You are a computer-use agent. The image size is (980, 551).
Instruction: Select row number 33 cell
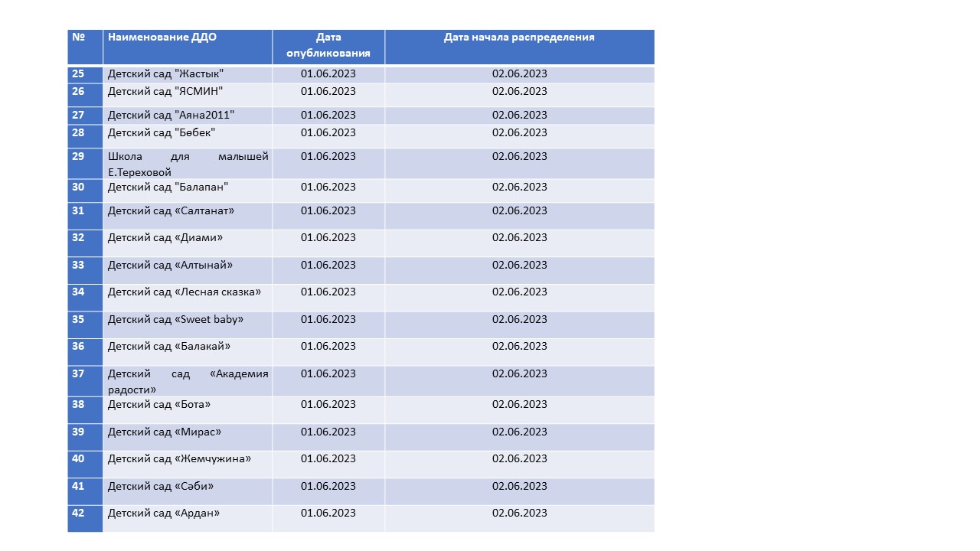pos(78,266)
